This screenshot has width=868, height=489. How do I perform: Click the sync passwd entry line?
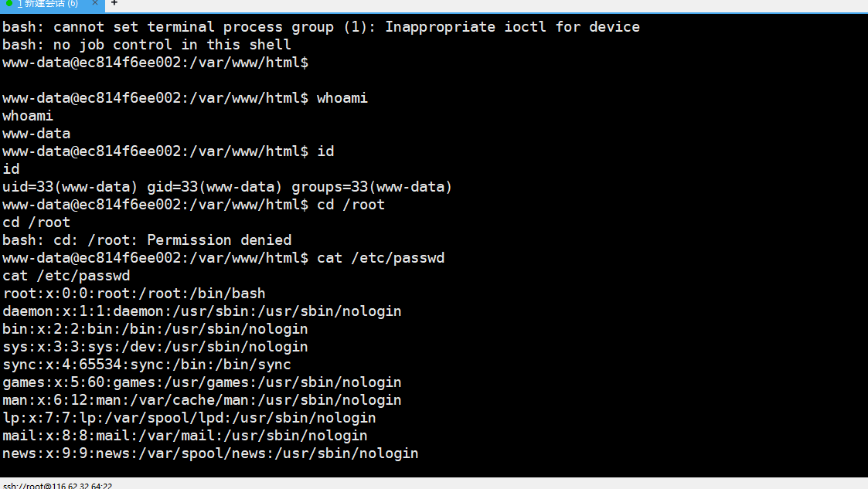point(147,364)
